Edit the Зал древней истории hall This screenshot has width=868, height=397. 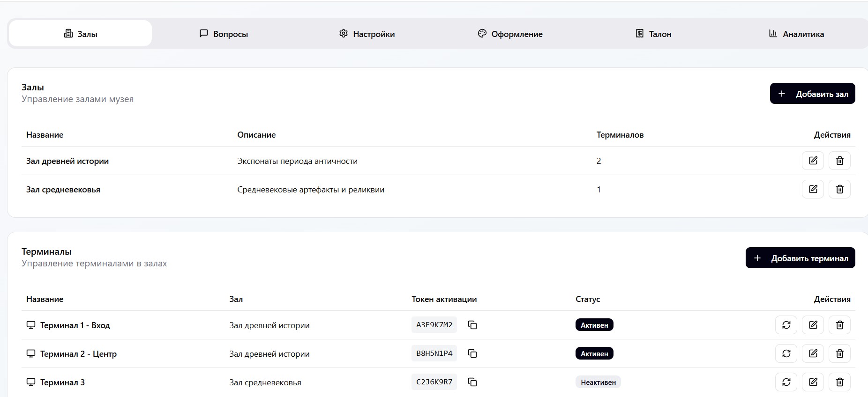[813, 161]
